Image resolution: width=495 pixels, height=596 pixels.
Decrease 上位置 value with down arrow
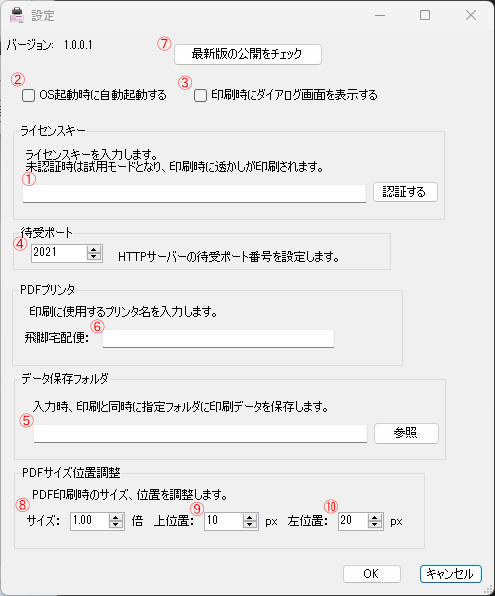click(x=249, y=525)
